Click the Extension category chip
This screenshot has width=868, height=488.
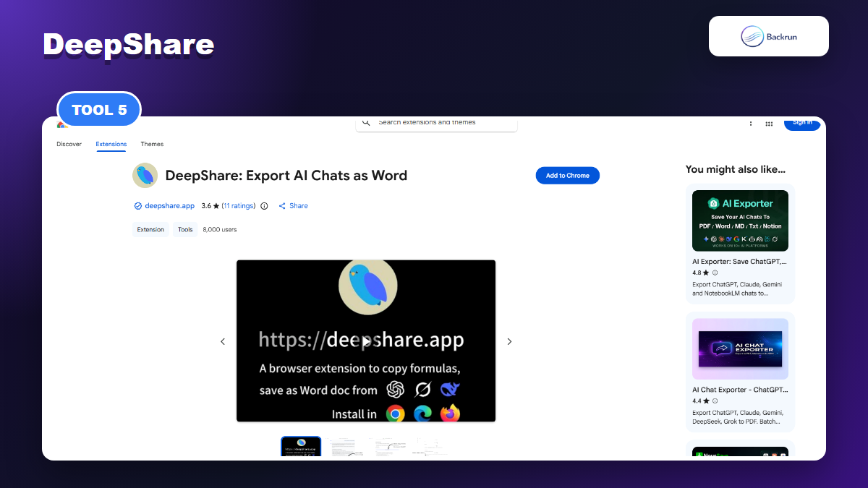pos(150,229)
